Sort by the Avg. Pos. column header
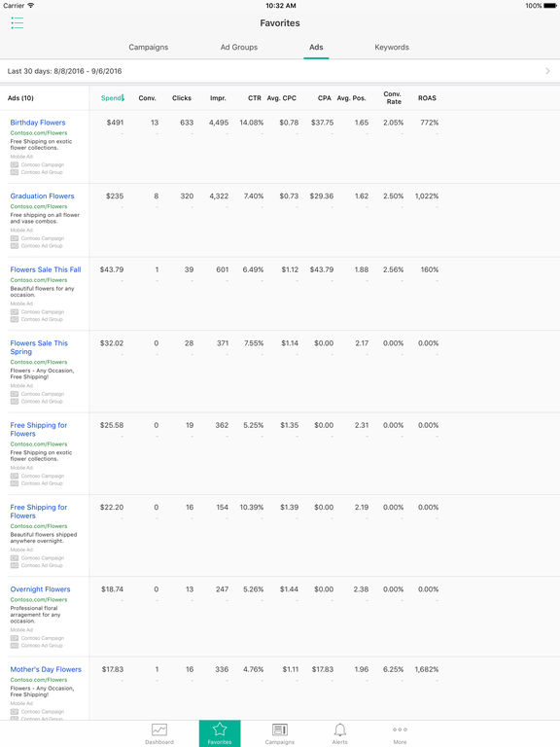The image size is (560, 747). (x=351, y=98)
